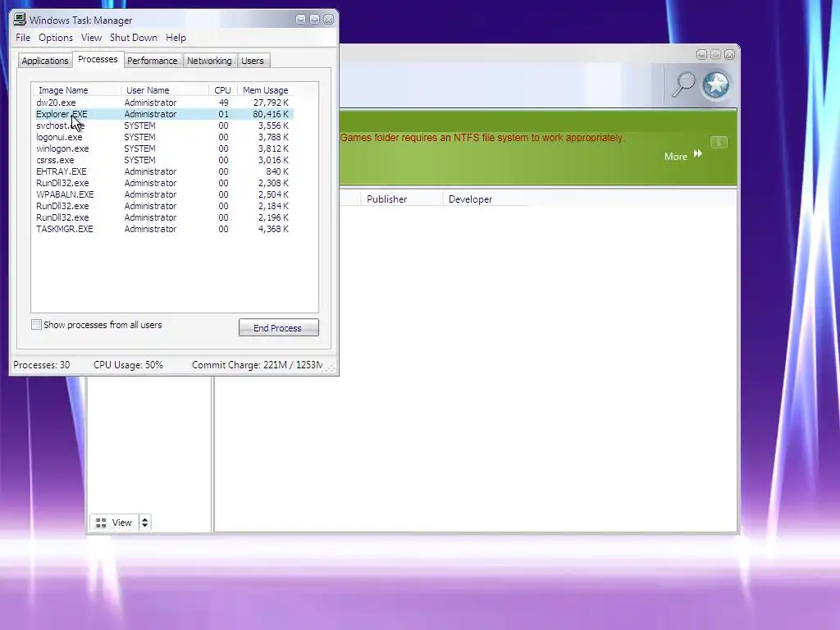Image resolution: width=840 pixels, height=630 pixels.
Task: Click the View thumbnails icon in Games window
Action: [101, 523]
